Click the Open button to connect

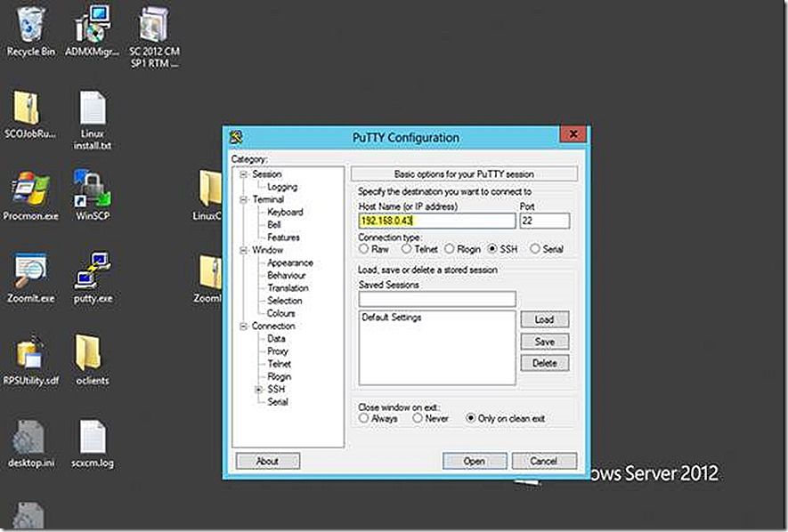pyautogui.click(x=475, y=461)
